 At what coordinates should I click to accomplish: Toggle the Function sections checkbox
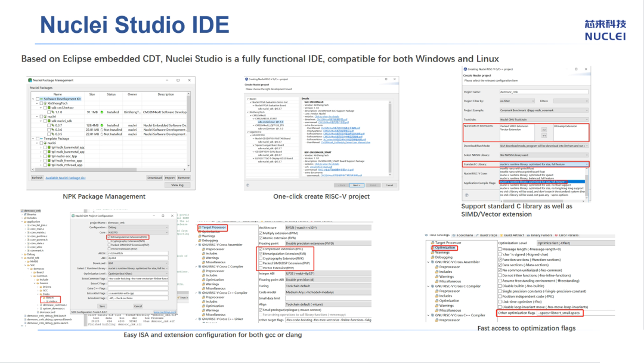[x=500, y=260]
